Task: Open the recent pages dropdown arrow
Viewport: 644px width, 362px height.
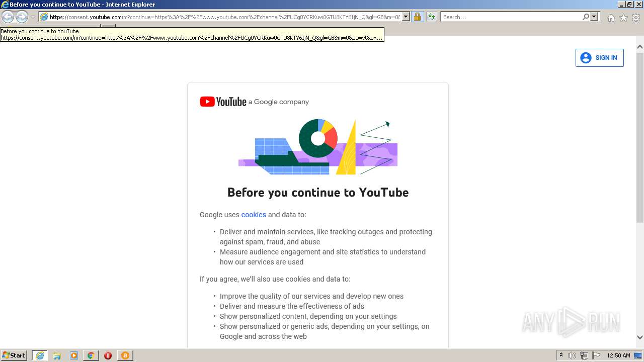Action: click(x=33, y=17)
